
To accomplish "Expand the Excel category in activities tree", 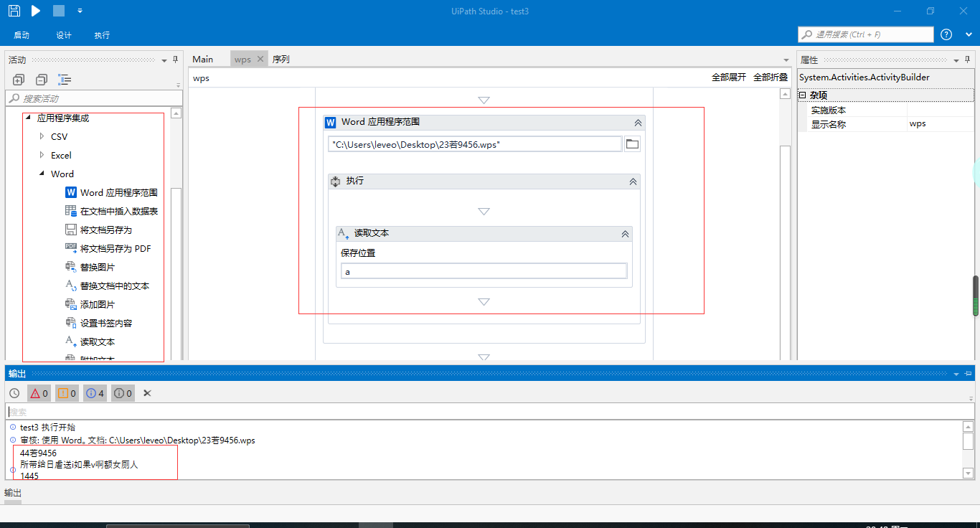I will 42,155.
